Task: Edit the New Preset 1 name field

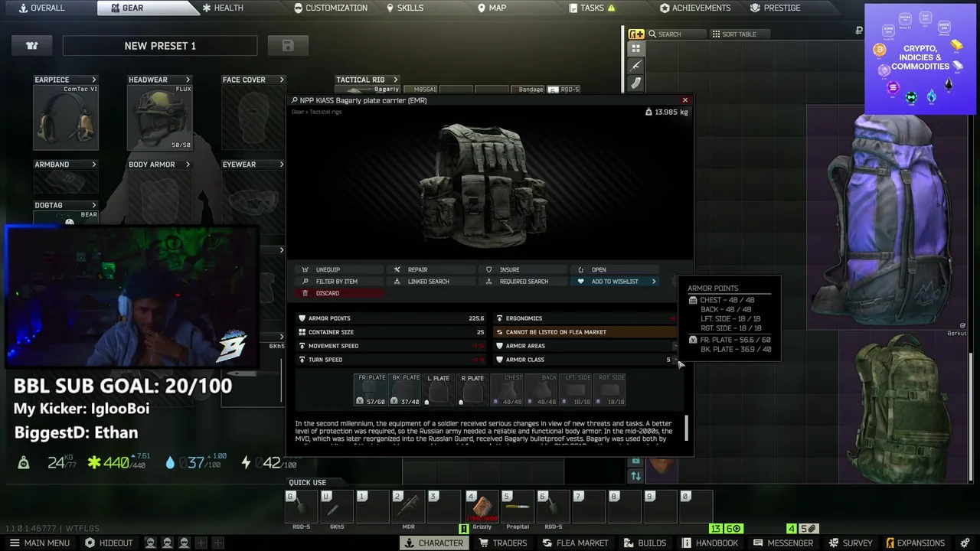Action: pyautogui.click(x=160, y=46)
